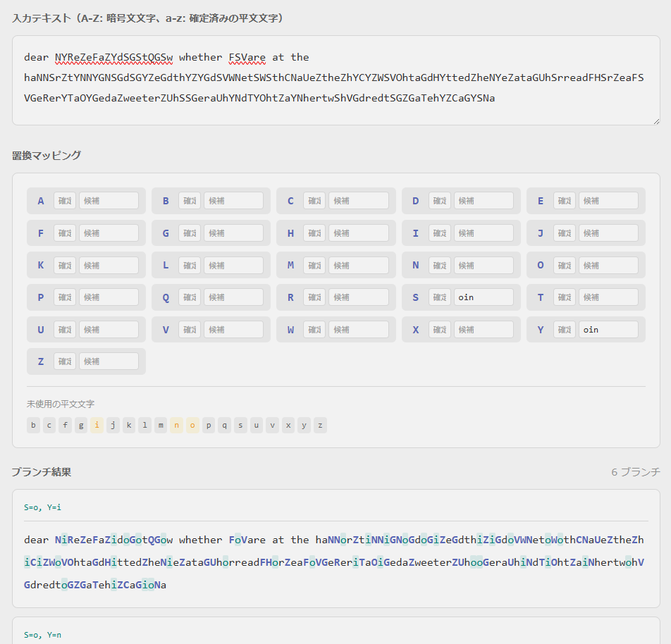671x644 pixels.
Task: Open the S=o, Y=n branch result
Action: (x=335, y=634)
